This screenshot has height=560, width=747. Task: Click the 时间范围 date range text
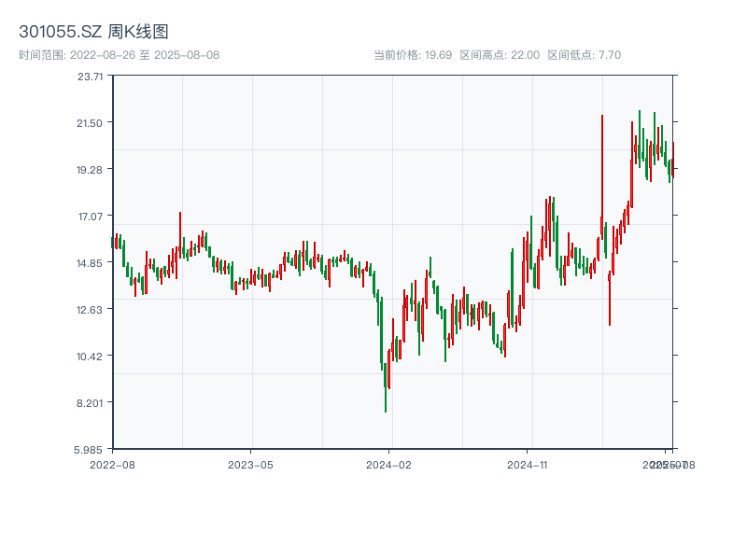point(120,55)
